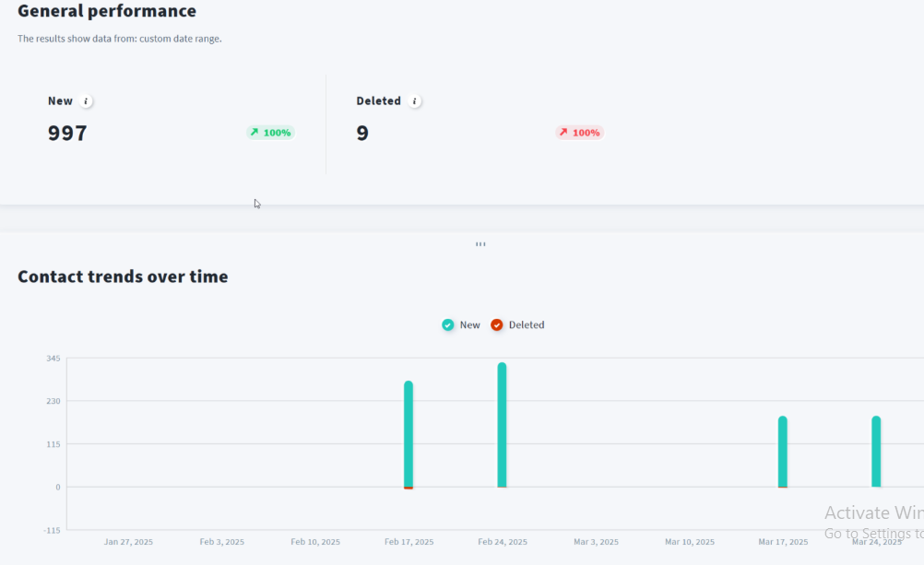Image resolution: width=924 pixels, height=565 pixels.
Task: Click the General performance heading
Action: tap(107, 11)
